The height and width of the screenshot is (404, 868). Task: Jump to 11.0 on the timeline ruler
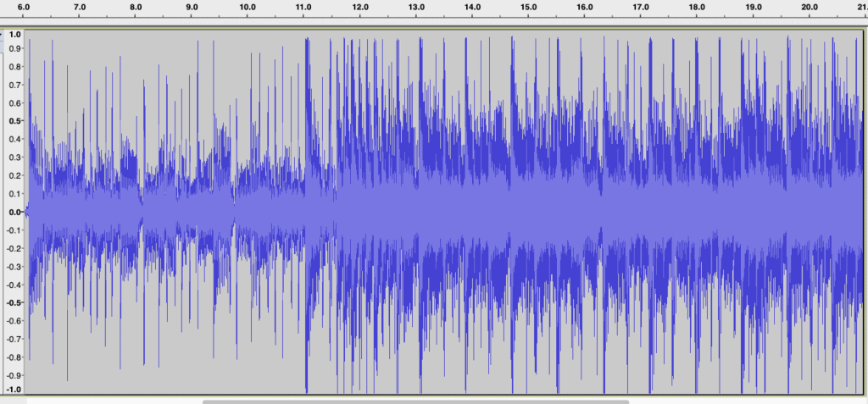[303, 7]
